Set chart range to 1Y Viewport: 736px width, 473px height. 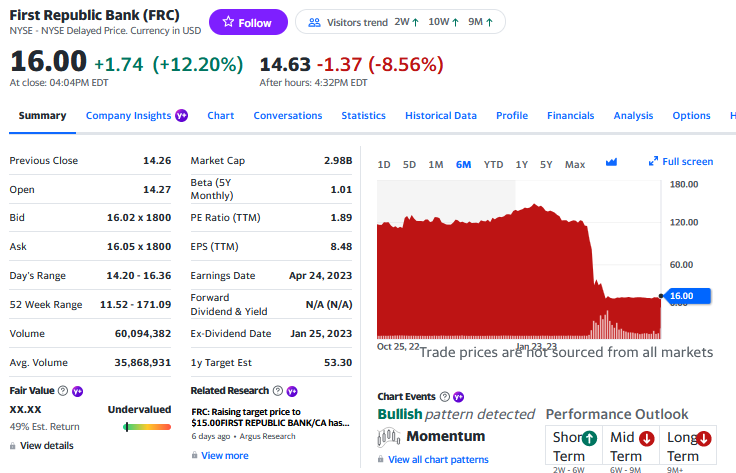click(521, 165)
